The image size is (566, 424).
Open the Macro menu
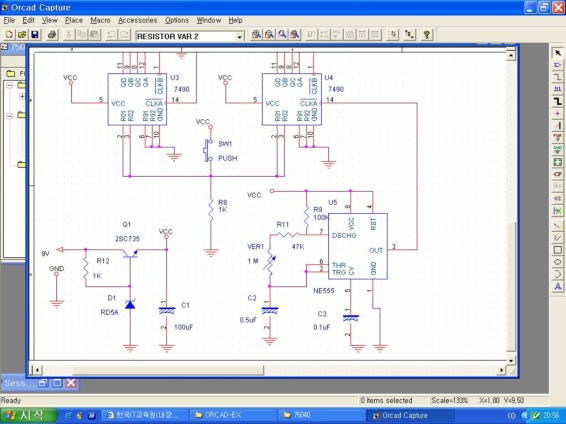pyautogui.click(x=100, y=20)
